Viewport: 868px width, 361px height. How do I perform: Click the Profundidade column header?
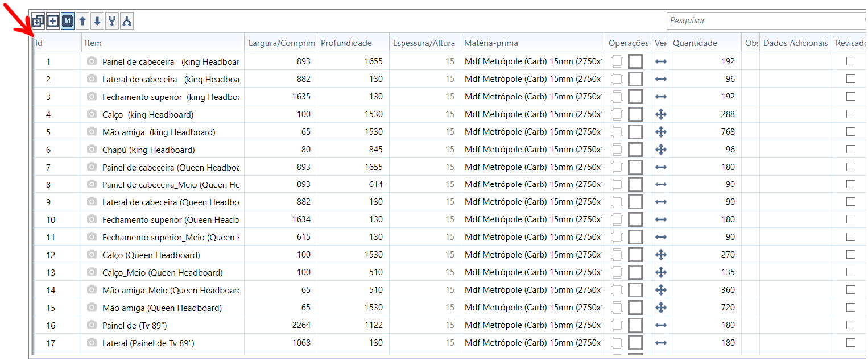pos(353,43)
